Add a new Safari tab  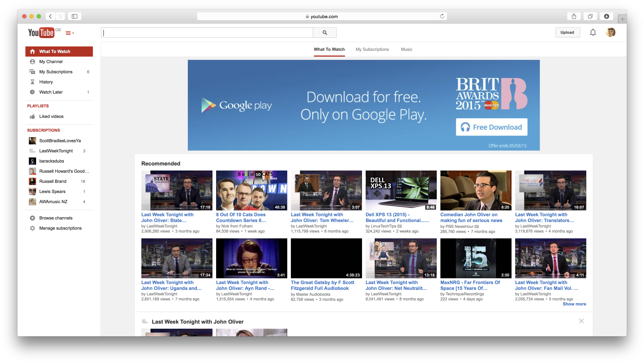[x=622, y=19]
